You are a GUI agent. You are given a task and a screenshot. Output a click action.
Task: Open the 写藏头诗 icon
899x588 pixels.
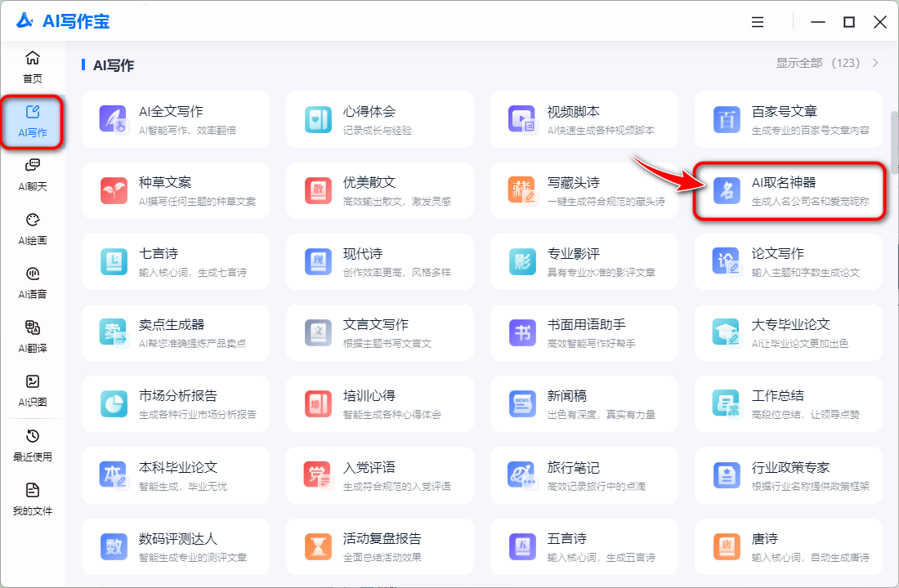tap(521, 190)
